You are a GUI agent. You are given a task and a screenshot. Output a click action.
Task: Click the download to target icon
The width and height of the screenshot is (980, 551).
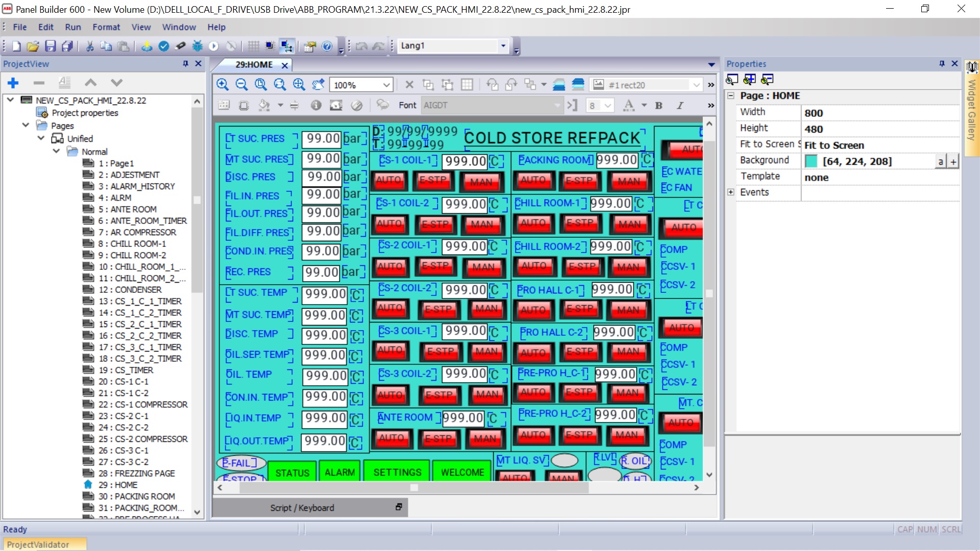click(146, 46)
